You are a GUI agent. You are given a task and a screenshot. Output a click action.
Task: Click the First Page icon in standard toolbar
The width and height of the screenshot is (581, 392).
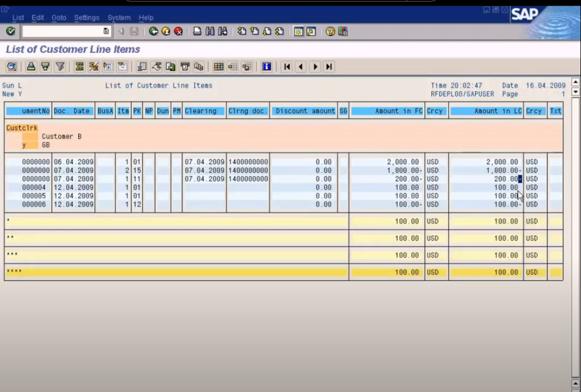242,32
